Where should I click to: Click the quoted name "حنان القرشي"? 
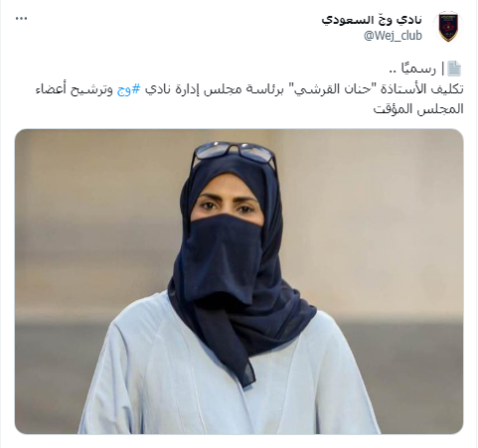(x=326, y=89)
